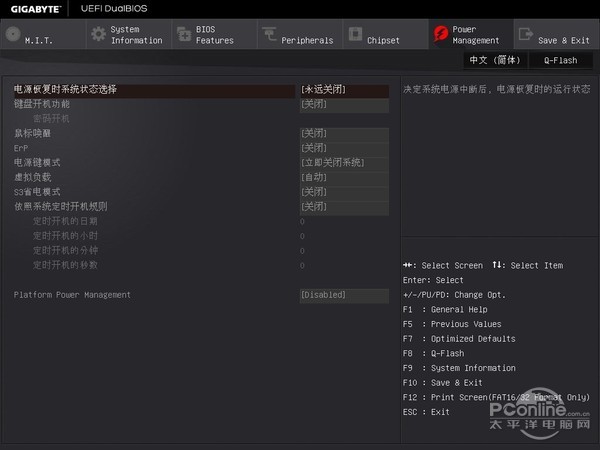Select the 定时开机的分钟 item
Viewport: 600px width, 450px height.
65,251
